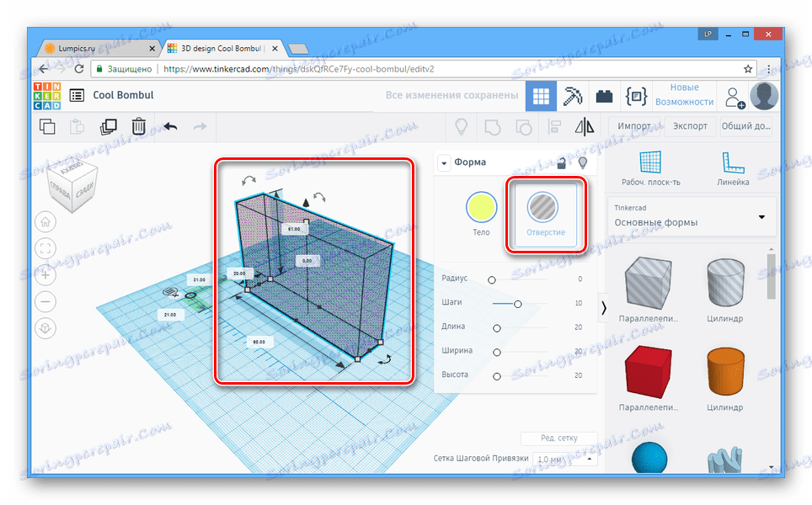
Task: Pick the blue sphere shape
Action: tap(649, 459)
